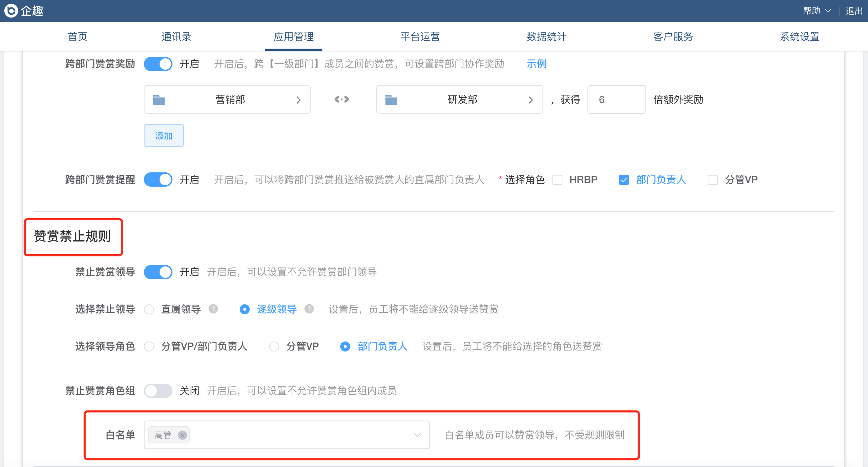Image resolution: width=868 pixels, height=467 pixels.
Task: Click the help question mark next to 直属领导
Action: coord(213,309)
